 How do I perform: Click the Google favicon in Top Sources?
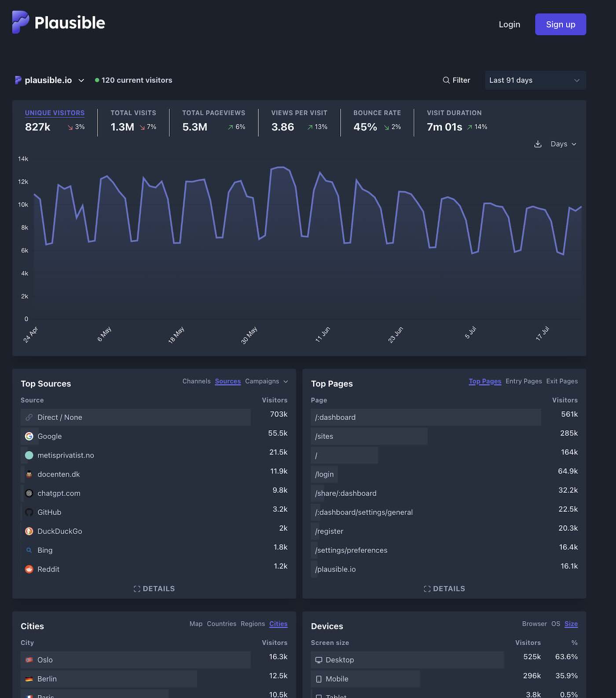(x=29, y=436)
